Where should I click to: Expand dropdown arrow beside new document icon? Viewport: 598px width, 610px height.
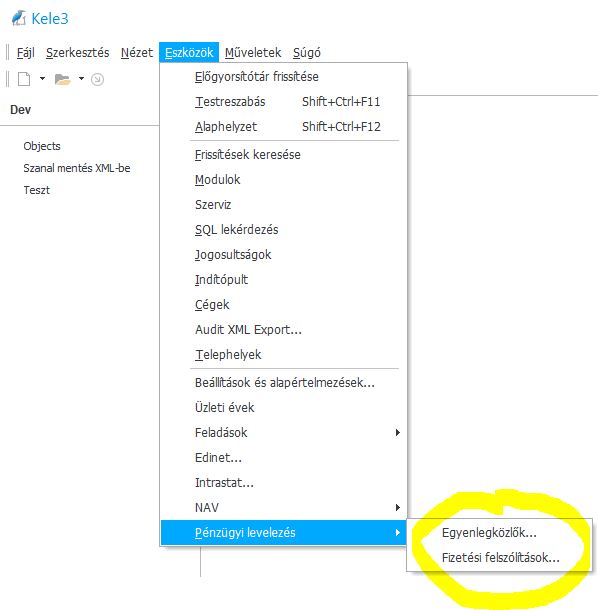(42, 79)
